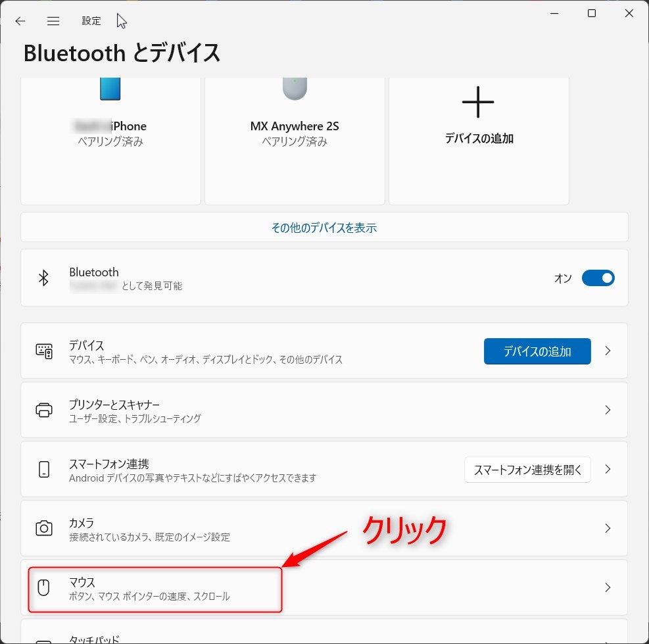Select the plus icon to add device
This screenshot has width=649, height=644.
coord(478,102)
